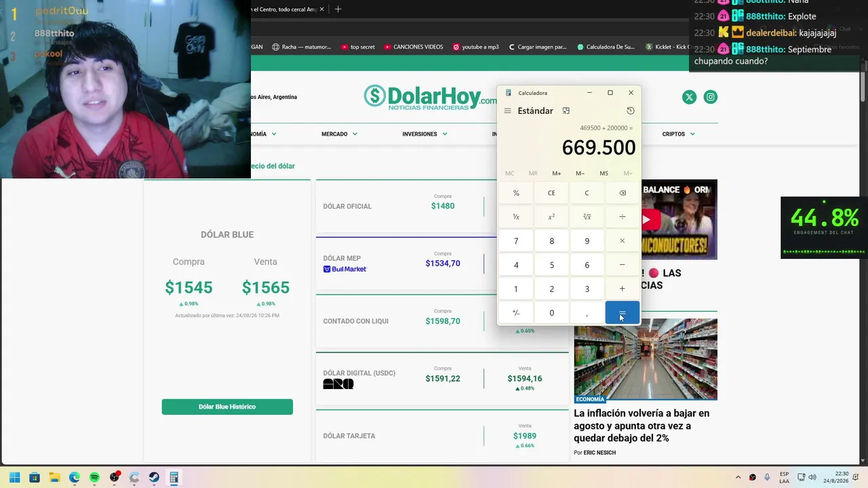
Task: Click the percent key in Calculator
Action: [516, 193]
